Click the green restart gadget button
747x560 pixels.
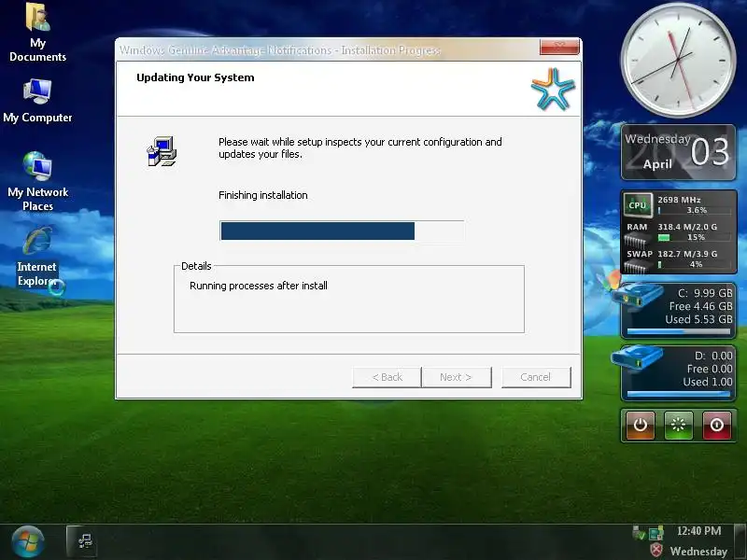tap(679, 425)
